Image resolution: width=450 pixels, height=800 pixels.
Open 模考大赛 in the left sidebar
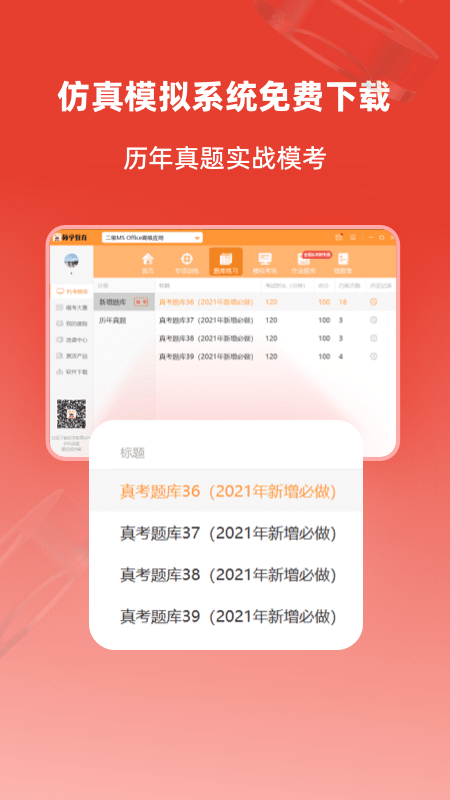click(x=72, y=308)
